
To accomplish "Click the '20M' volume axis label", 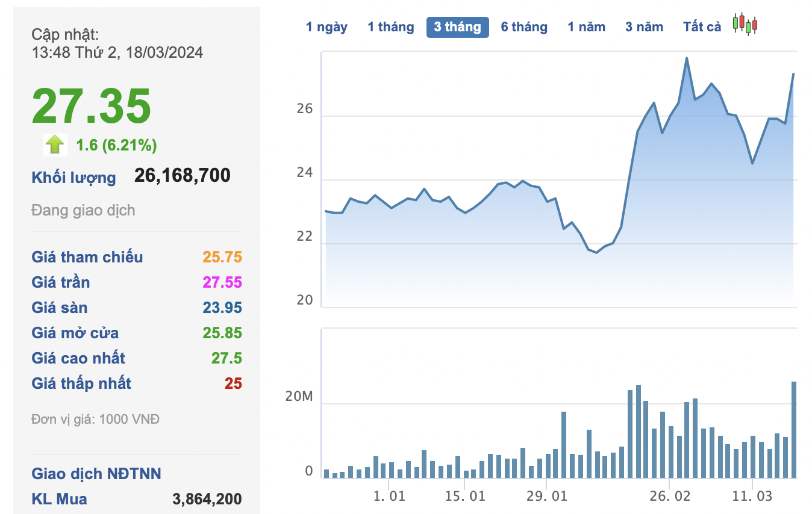I will tap(299, 397).
